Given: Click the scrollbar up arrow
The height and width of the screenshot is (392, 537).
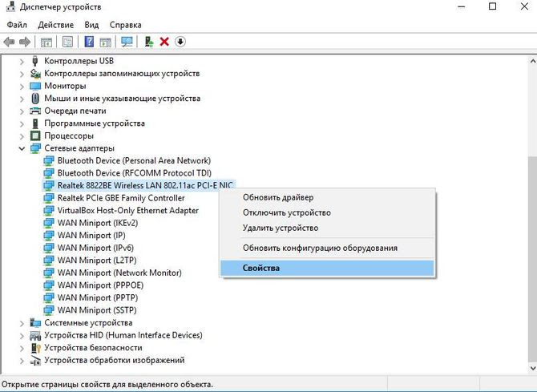Looking at the screenshot, I should (532, 62).
